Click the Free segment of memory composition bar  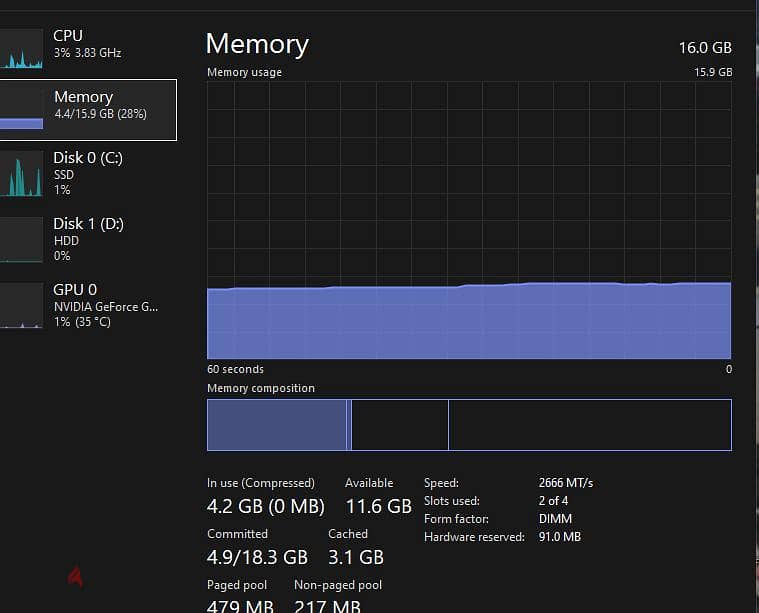(590, 425)
